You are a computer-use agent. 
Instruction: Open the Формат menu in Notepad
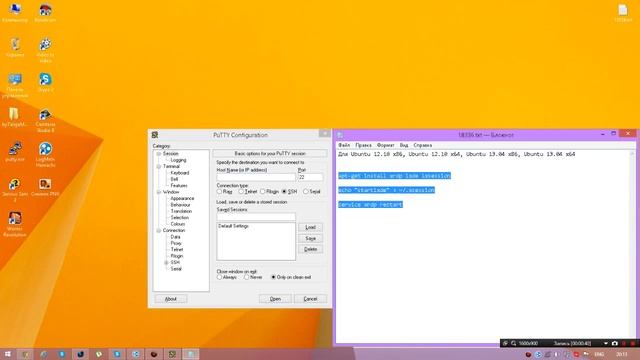385,145
